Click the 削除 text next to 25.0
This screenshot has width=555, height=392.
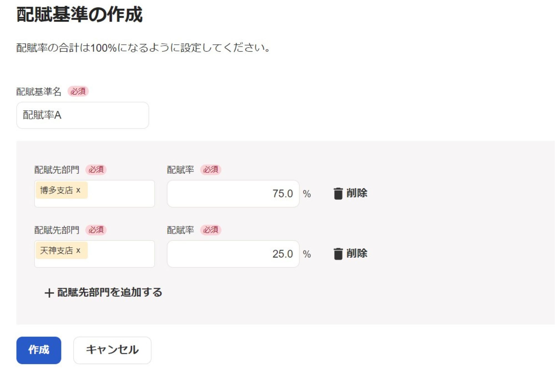(x=357, y=253)
